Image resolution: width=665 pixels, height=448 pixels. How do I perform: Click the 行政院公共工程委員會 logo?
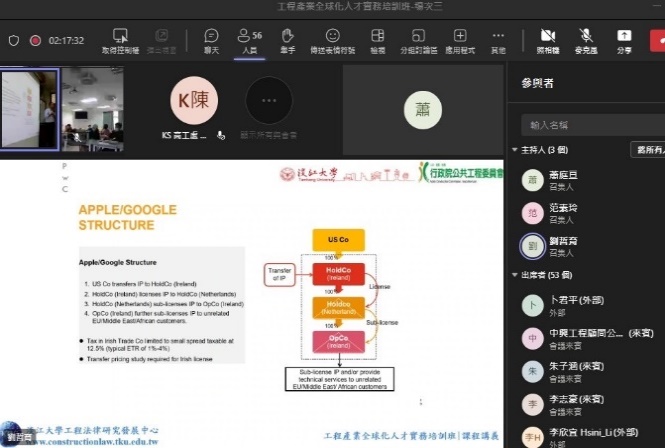click(461, 172)
